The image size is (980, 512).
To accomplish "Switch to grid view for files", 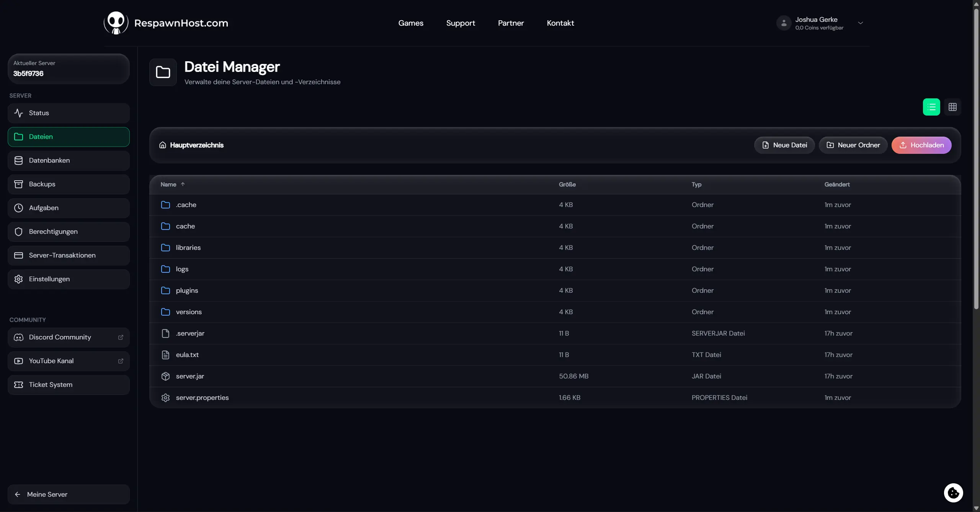I will coord(953,107).
